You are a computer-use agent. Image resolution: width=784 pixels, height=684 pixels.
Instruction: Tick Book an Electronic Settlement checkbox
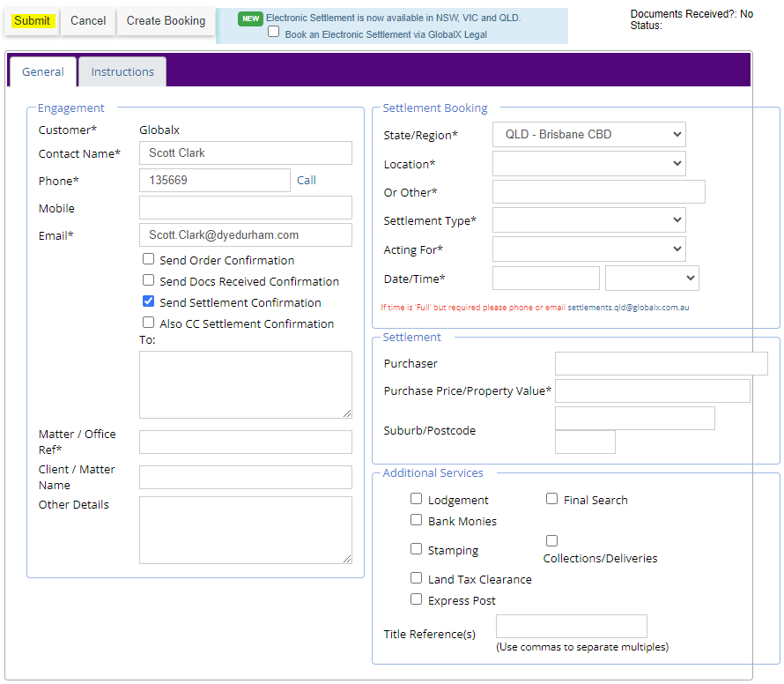(x=274, y=32)
